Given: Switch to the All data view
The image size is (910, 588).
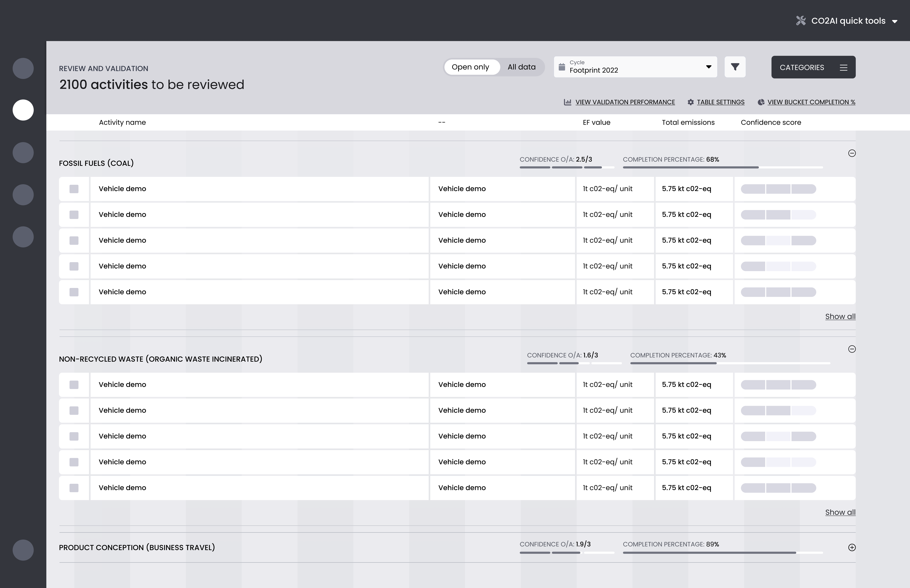Looking at the screenshot, I should [x=521, y=67].
